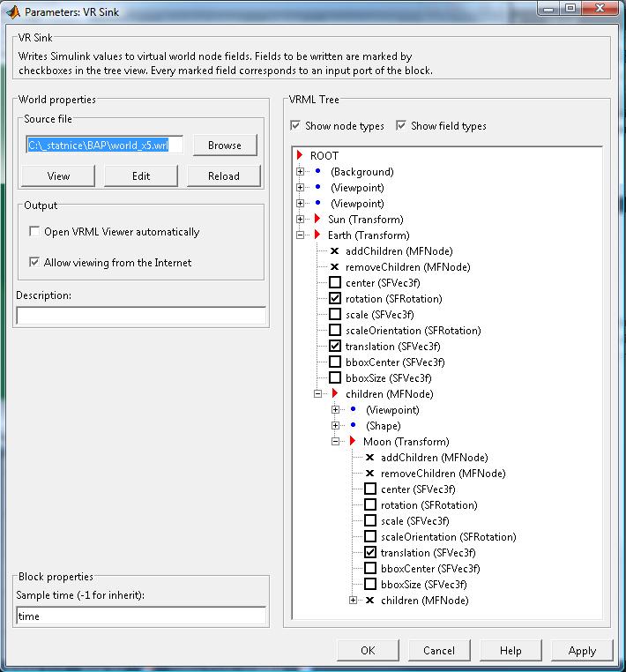Image resolution: width=626 pixels, height=672 pixels.
Task: Click the X icon of Earth addChildren
Action: [x=335, y=250]
